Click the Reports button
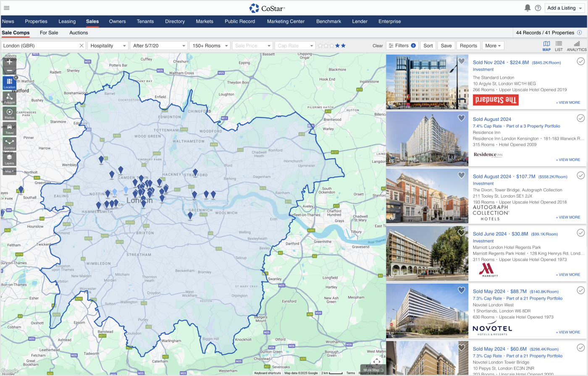Image resolution: width=588 pixels, height=376 pixels. (x=468, y=46)
